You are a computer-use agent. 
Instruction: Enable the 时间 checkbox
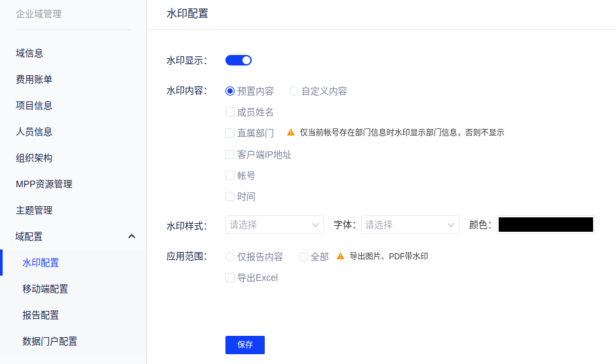coord(230,196)
